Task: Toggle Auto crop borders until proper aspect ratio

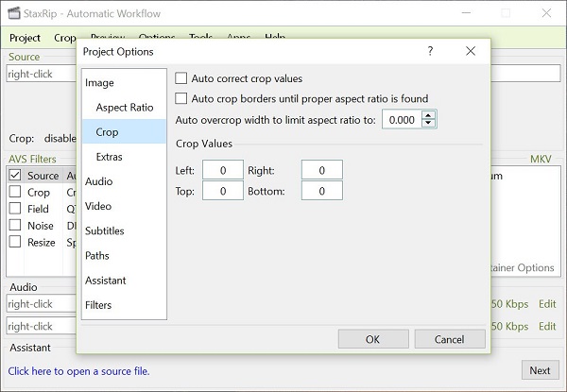Action: point(182,98)
